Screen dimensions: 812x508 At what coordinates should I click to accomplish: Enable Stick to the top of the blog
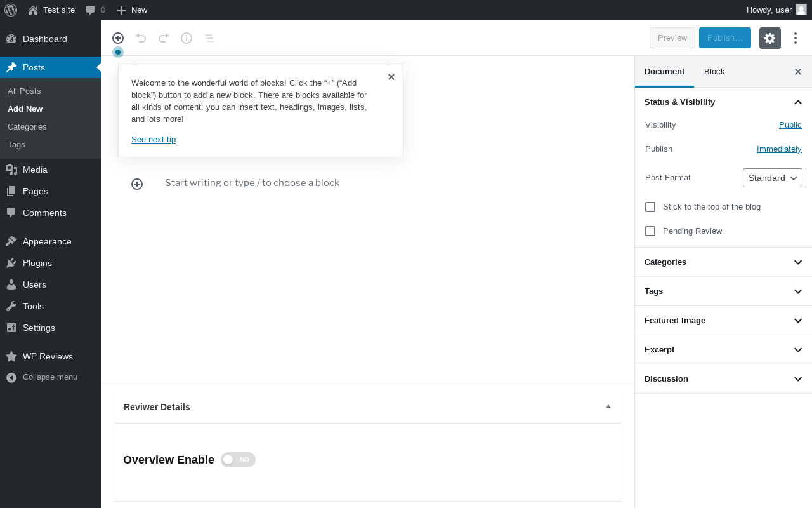click(x=650, y=207)
